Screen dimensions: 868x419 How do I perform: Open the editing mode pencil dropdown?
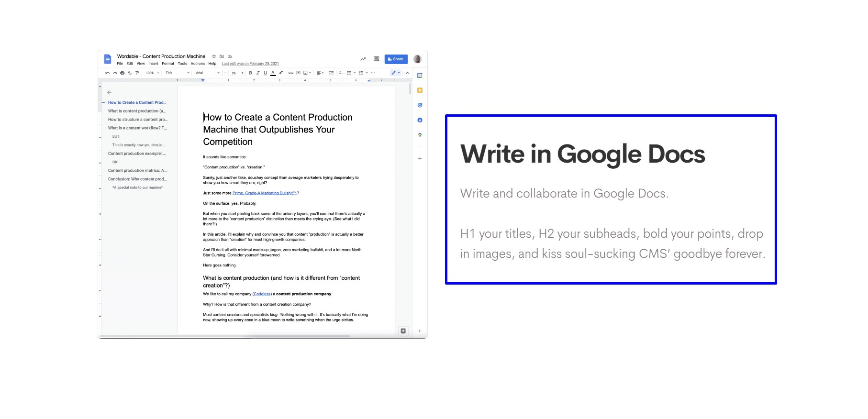point(396,73)
